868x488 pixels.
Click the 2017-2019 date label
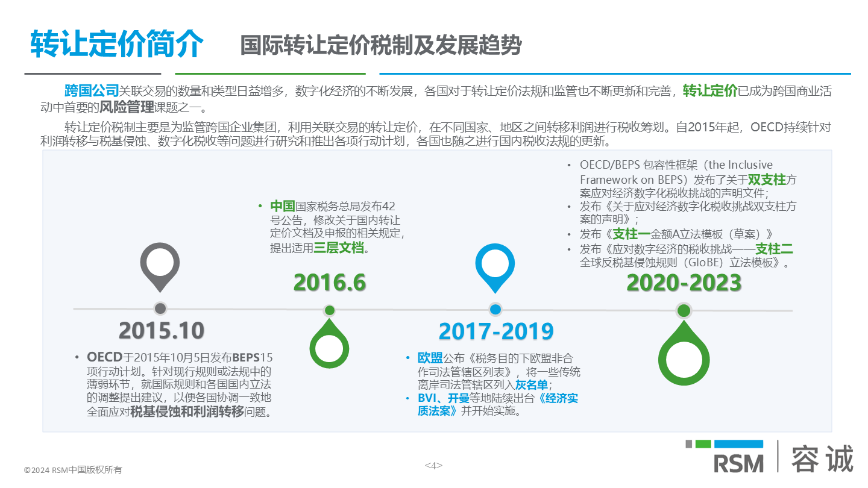pos(495,331)
